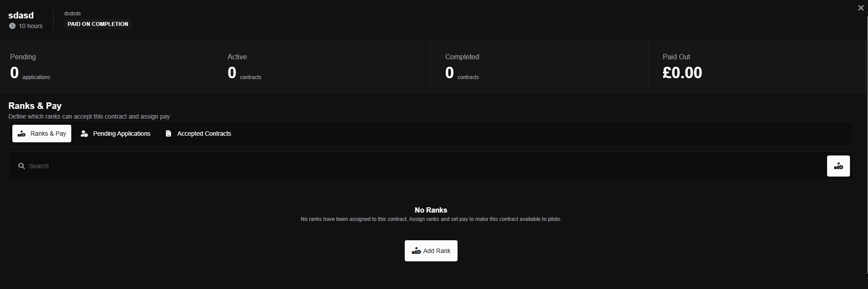Focus the Search input field
This screenshot has width=868, height=289.
point(396,166)
